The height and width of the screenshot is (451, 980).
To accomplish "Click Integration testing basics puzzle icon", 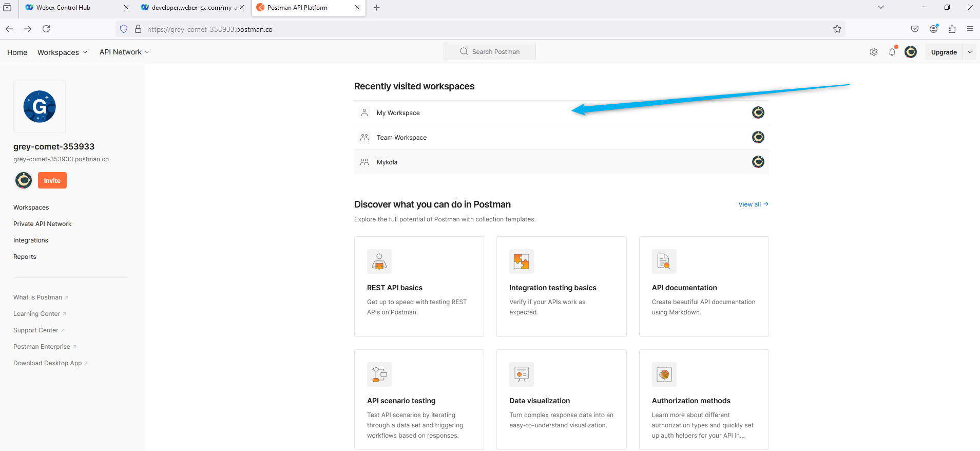I will point(522,261).
